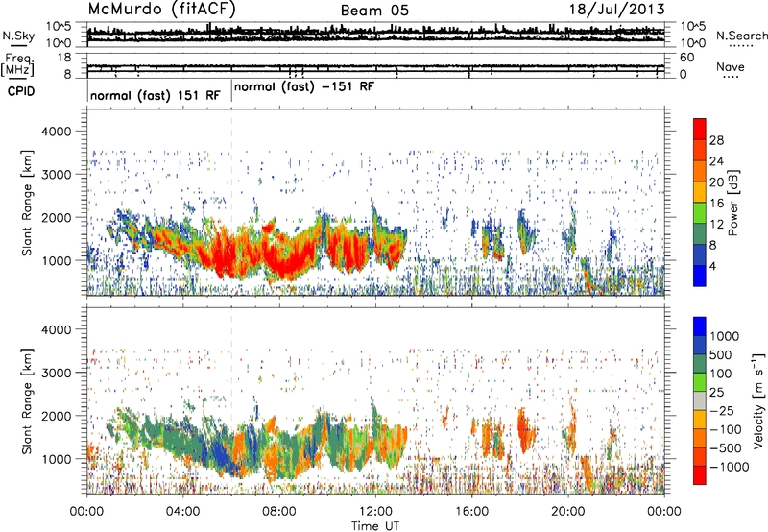
Task: Click the '-1000' Velocity colorbar value
Action: (x=730, y=467)
